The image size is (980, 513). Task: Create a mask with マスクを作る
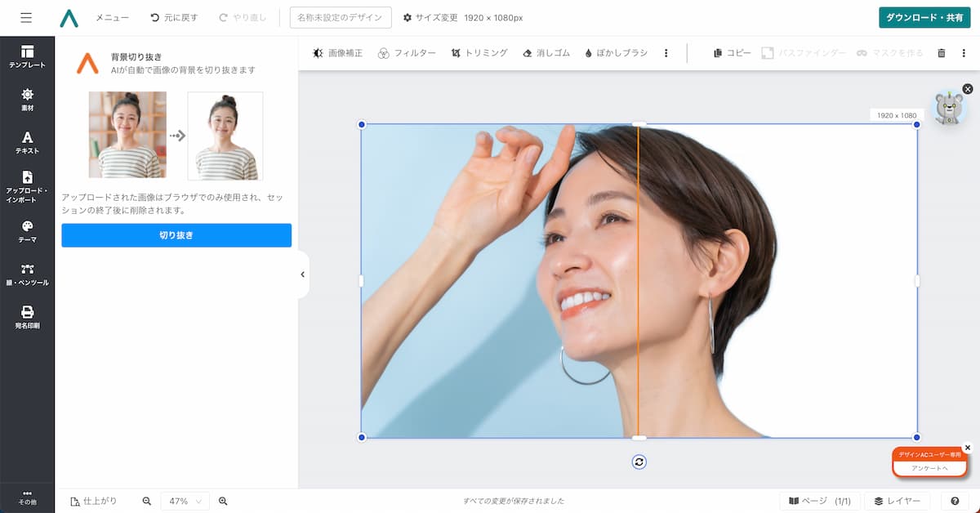coord(893,52)
